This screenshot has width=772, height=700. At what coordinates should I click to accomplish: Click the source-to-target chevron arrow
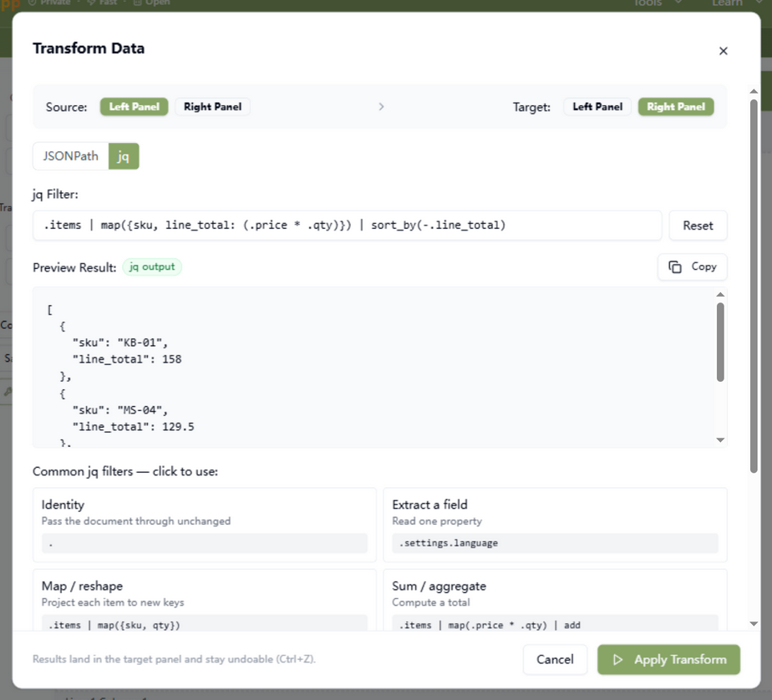point(381,107)
